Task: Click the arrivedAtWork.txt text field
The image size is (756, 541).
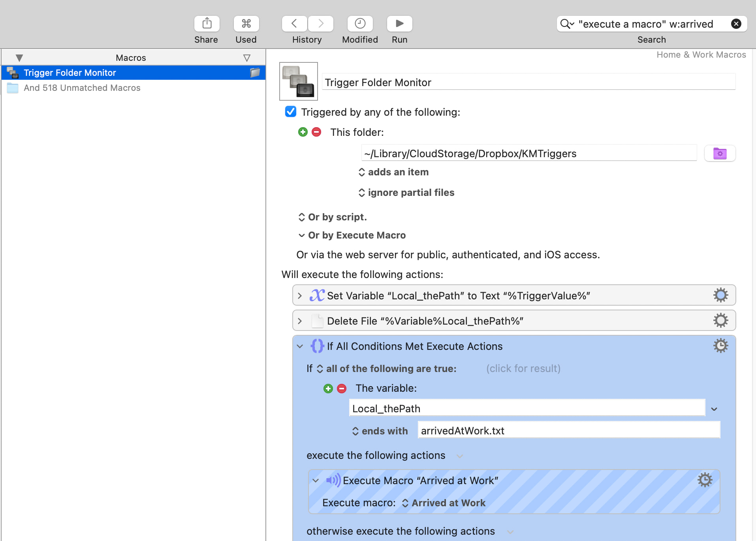Action: 568,430
